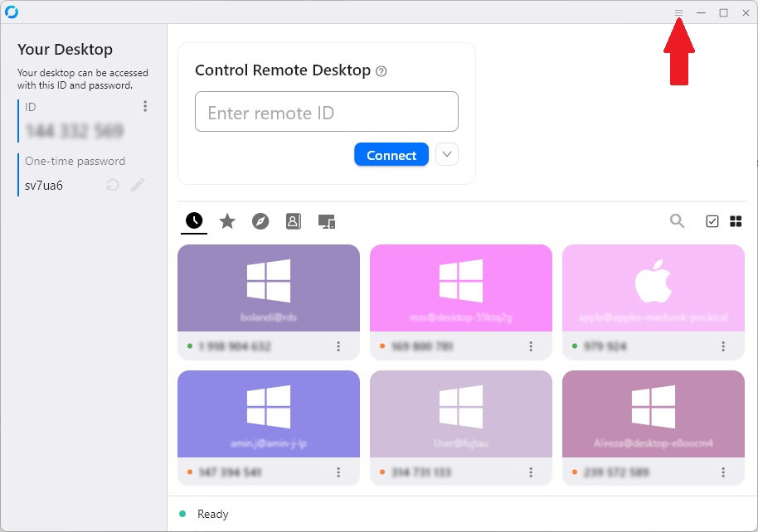Open the Address book tab

[x=293, y=221]
